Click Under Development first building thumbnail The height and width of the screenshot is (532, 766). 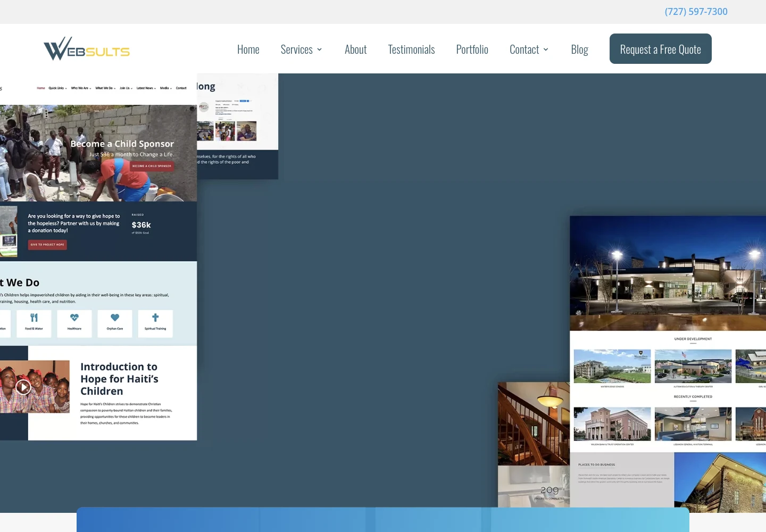(612, 366)
